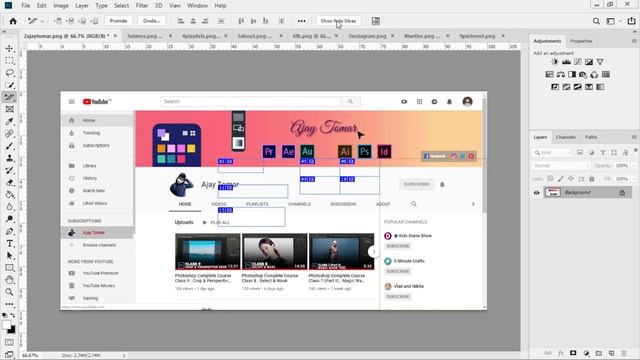Select the Brush tool
Viewport: 640px width, 360px height.
[9, 146]
